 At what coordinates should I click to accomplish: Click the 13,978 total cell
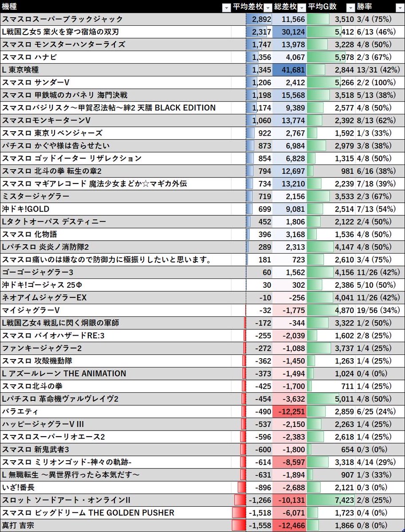tap(289, 45)
